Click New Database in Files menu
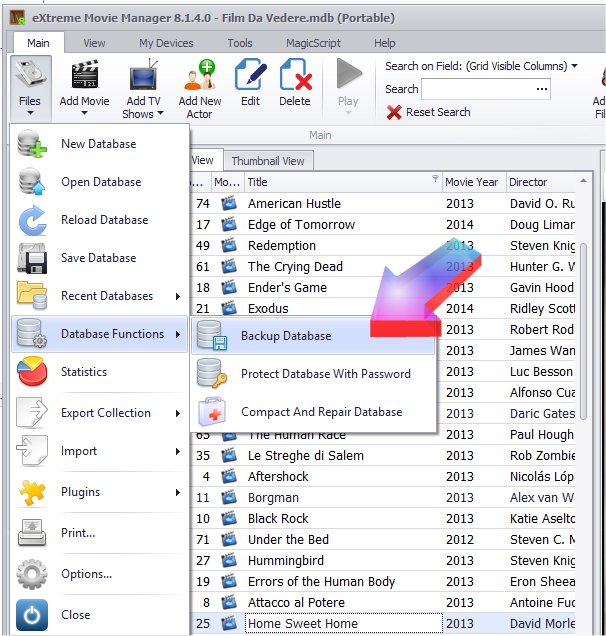This screenshot has height=636, width=606. pos(98,144)
